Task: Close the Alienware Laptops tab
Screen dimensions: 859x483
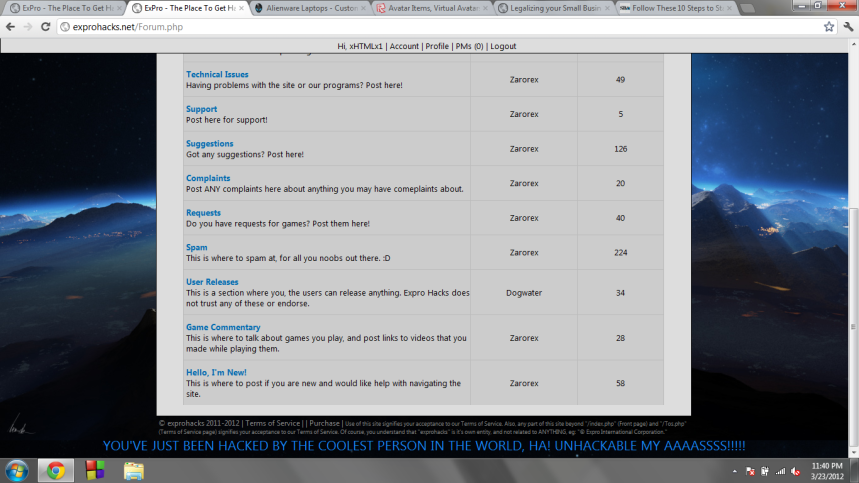Action: tap(363, 8)
